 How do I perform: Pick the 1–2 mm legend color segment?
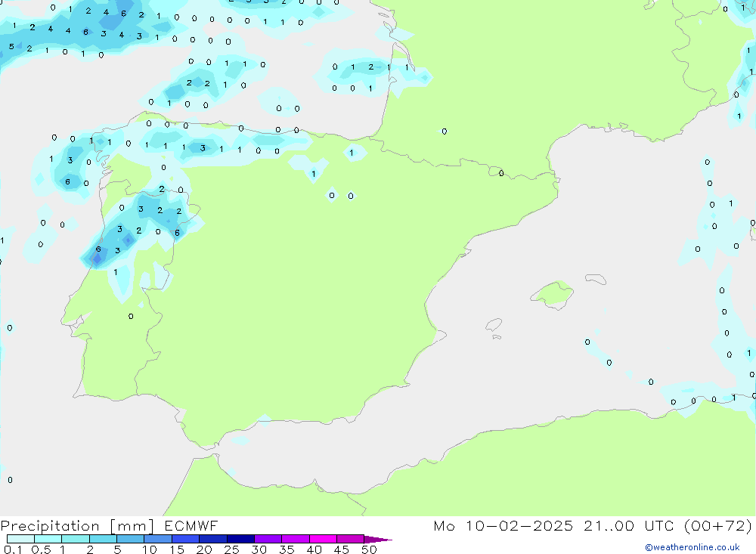[x=75, y=539]
